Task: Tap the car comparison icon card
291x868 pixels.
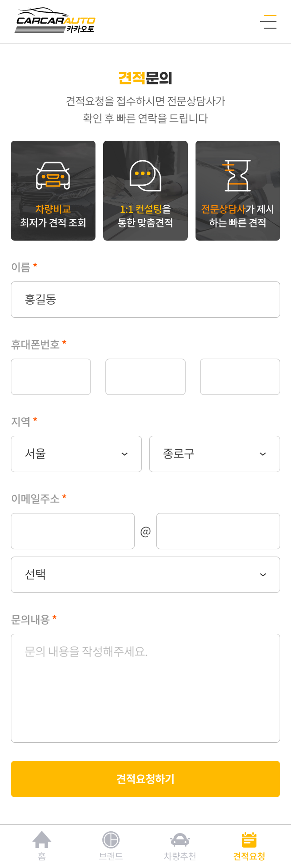Action: [53, 191]
